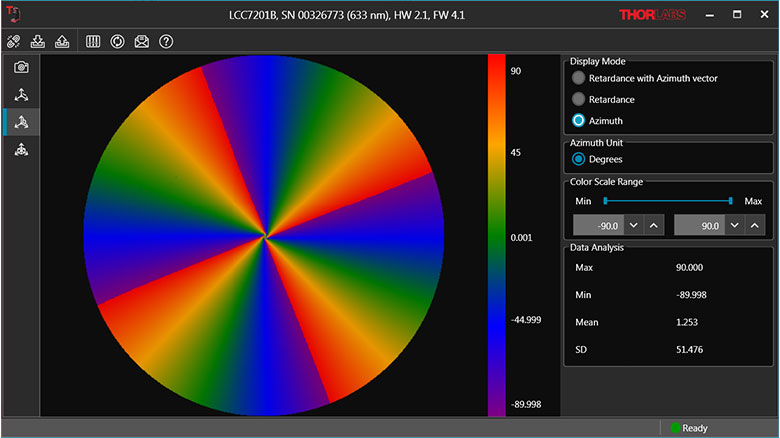This screenshot has height=438, width=780.
Task: Click the upload-from-tray export icon
Action: (x=63, y=41)
